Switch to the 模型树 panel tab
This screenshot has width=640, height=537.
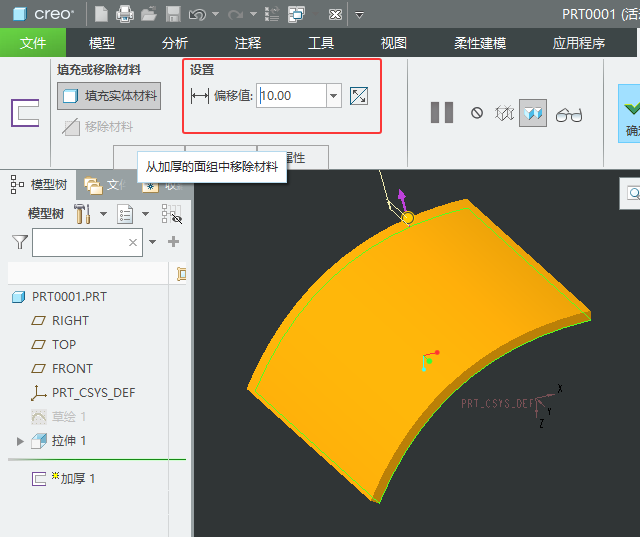[39, 185]
